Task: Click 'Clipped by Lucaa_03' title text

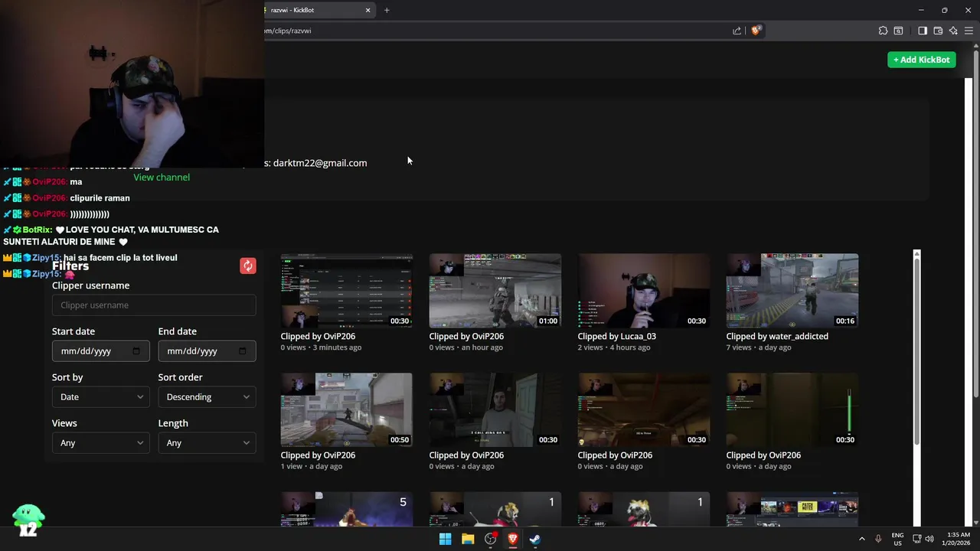Action: [616, 336]
